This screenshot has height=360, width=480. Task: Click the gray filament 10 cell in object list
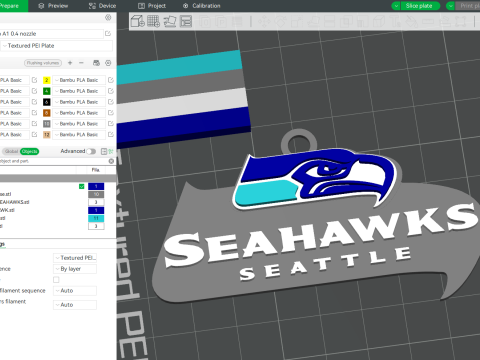click(x=96, y=194)
